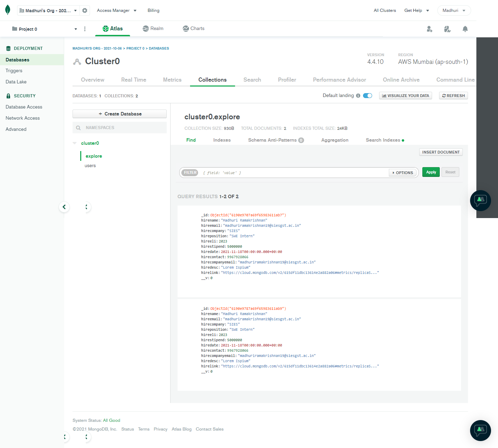
Task: Select the Indexes collection tab
Action: [x=222, y=140]
